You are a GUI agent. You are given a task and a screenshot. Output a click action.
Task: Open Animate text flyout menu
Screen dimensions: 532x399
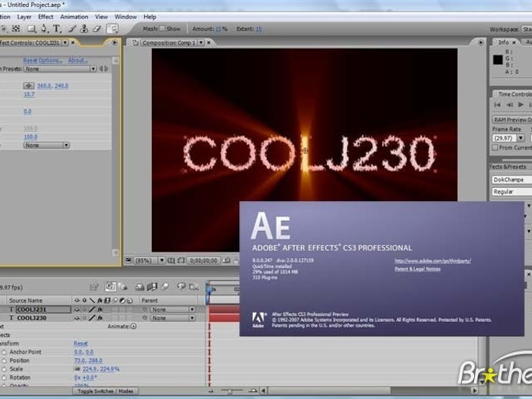pyautogui.click(x=133, y=327)
